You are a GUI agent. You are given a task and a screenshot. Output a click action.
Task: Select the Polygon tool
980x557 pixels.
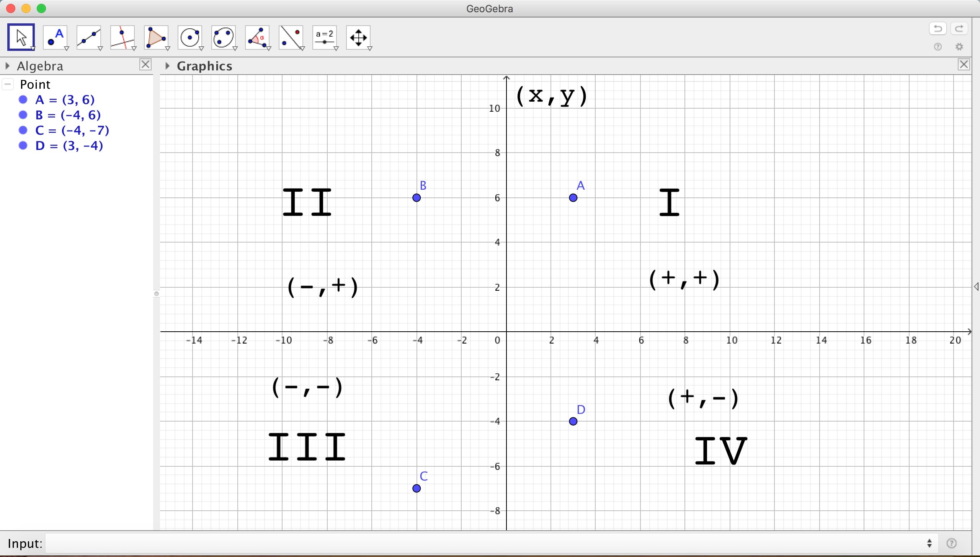click(x=156, y=37)
